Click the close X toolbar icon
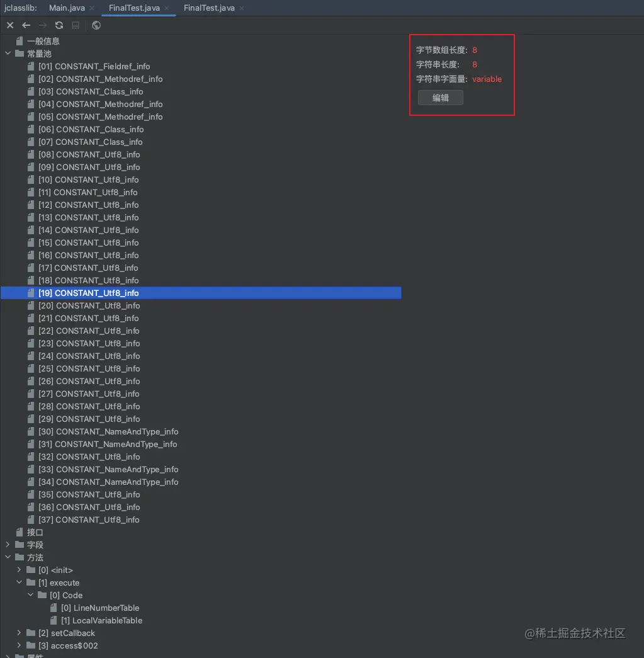 [x=10, y=25]
